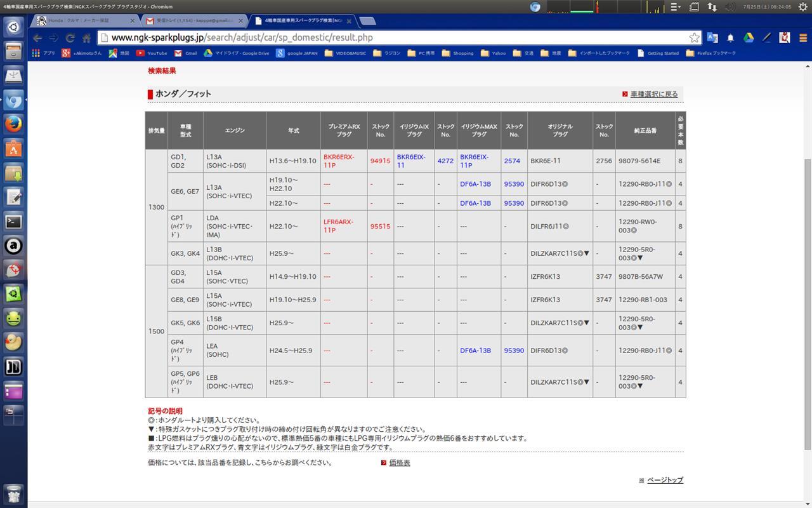The width and height of the screenshot is (812, 508).
Task: Bookmark this page with star icon
Action: pos(694,37)
